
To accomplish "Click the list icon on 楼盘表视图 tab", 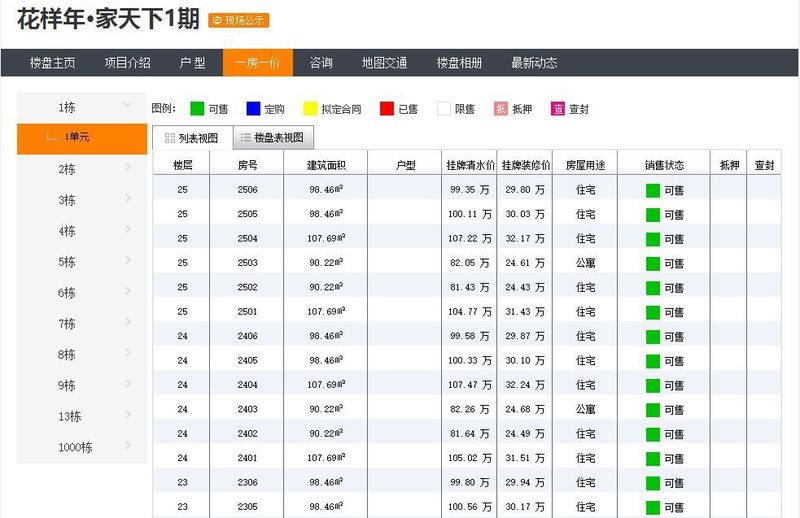I will click(x=245, y=138).
